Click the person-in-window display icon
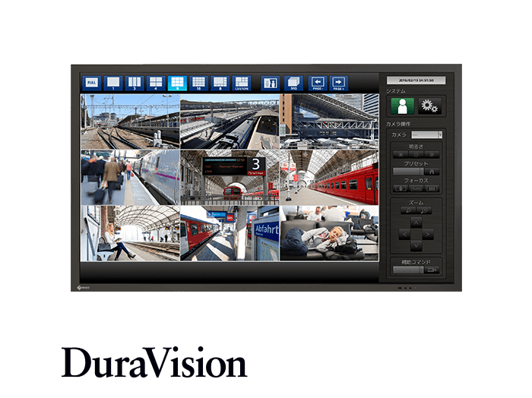This screenshot has width=532, height=398. [270, 83]
